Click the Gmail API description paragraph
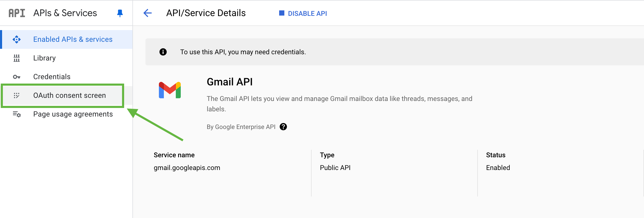The width and height of the screenshot is (644, 218). tap(339, 104)
